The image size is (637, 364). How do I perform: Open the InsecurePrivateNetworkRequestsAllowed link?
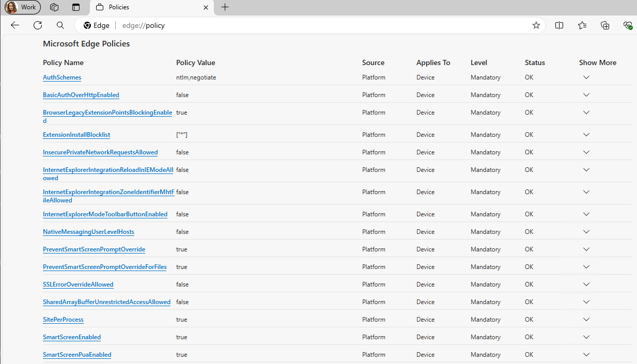tap(100, 152)
